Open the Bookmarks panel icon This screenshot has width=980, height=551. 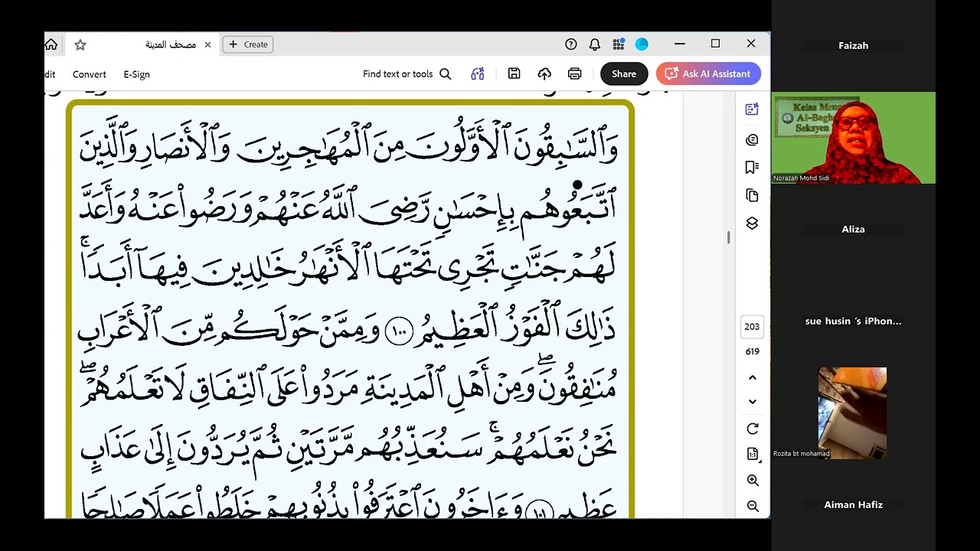point(752,168)
